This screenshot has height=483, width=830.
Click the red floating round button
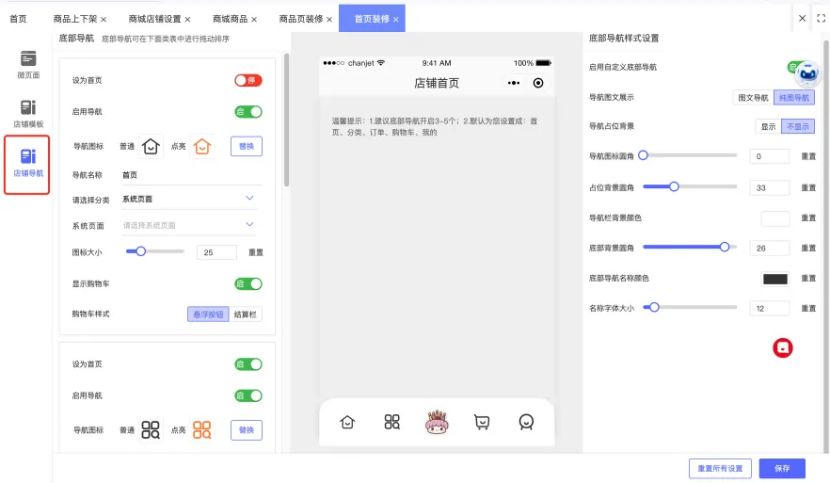coord(784,348)
